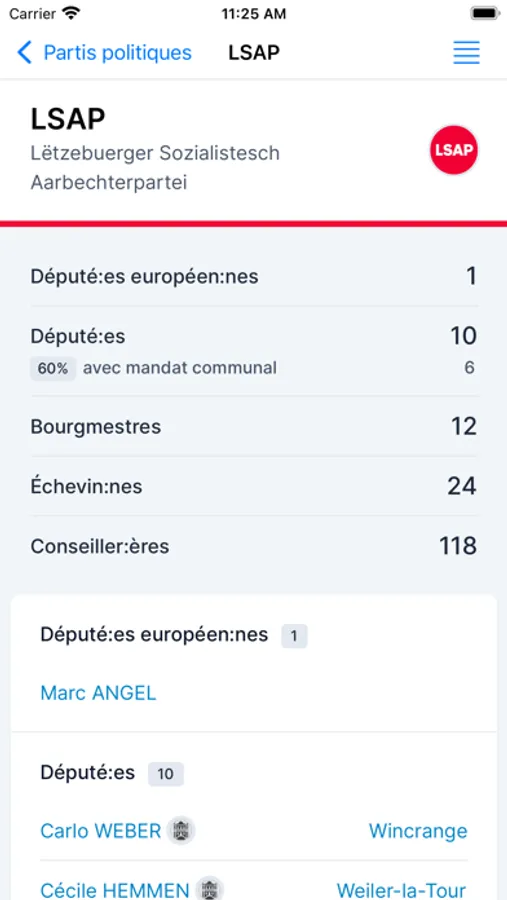Open the Weiler-la-Tour commune link
Image resolution: width=507 pixels, height=900 pixels.
pos(401,890)
